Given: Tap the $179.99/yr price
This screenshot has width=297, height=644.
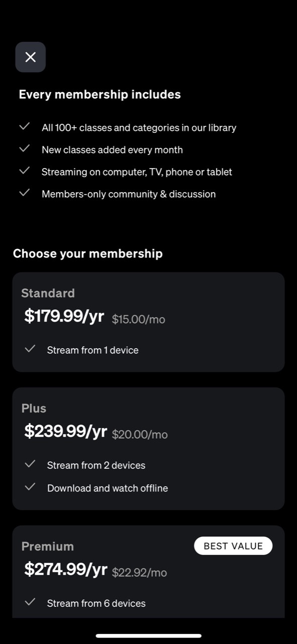Looking at the screenshot, I should 64,316.
